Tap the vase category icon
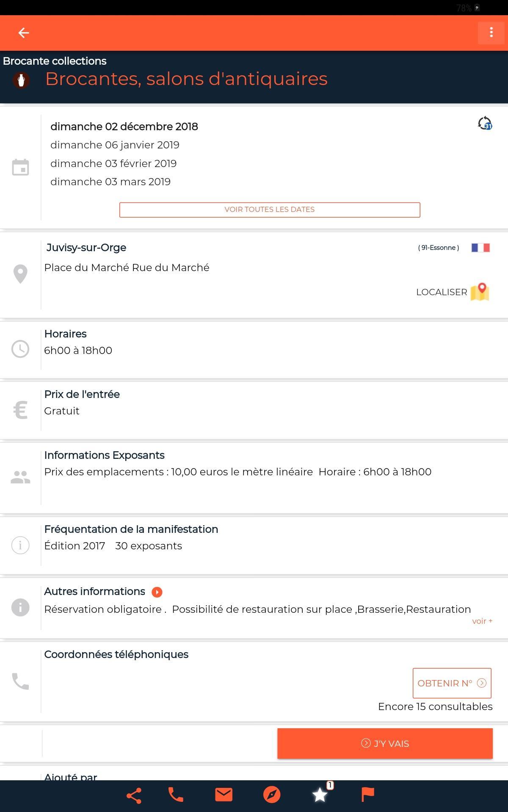 [x=21, y=80]
